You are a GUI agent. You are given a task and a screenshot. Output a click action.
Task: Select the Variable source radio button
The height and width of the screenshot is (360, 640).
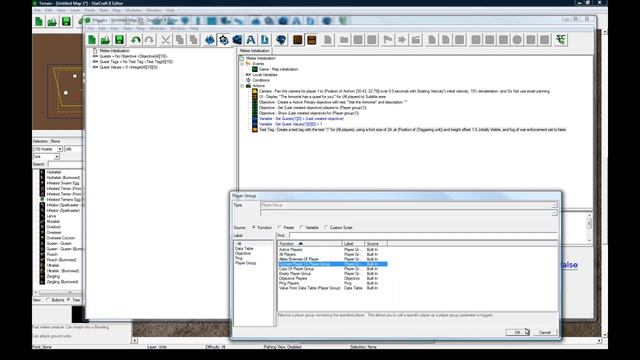coord(302,227)
